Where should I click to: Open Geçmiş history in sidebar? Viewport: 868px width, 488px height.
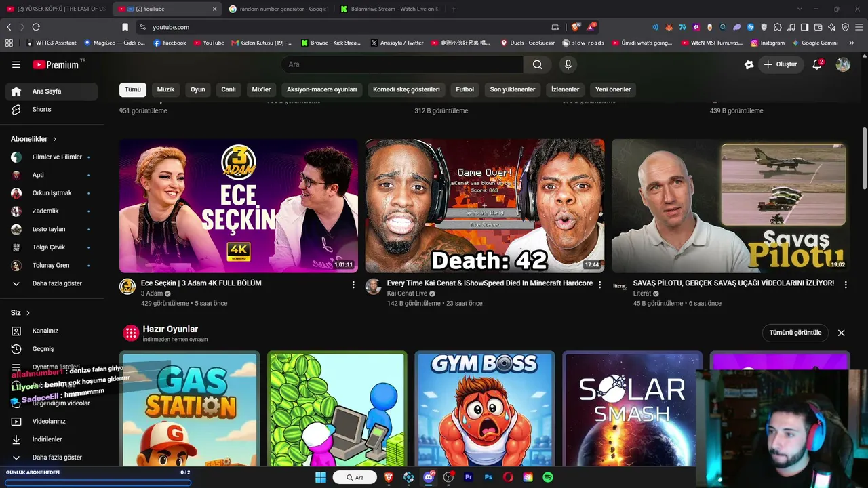[x=52, y=349]
